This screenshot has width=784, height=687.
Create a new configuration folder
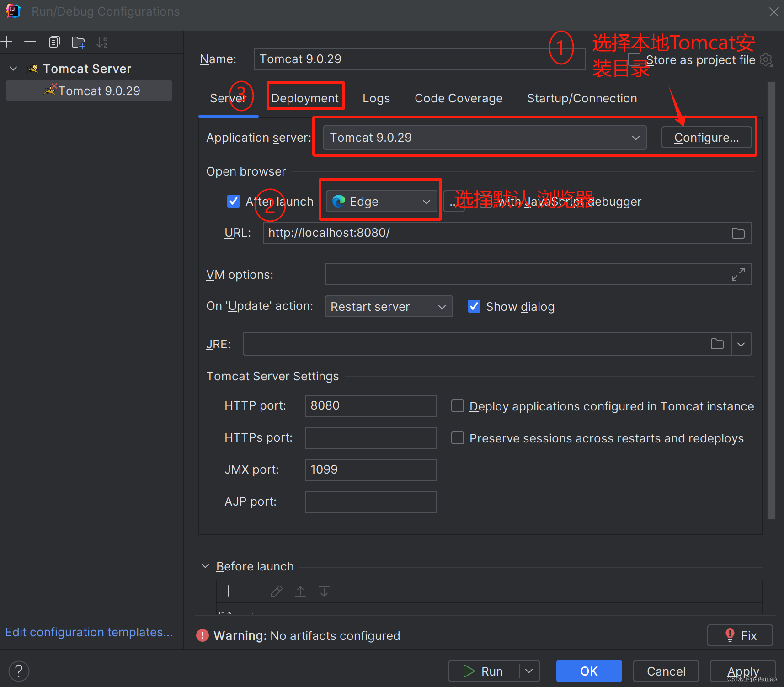point(79,42)
